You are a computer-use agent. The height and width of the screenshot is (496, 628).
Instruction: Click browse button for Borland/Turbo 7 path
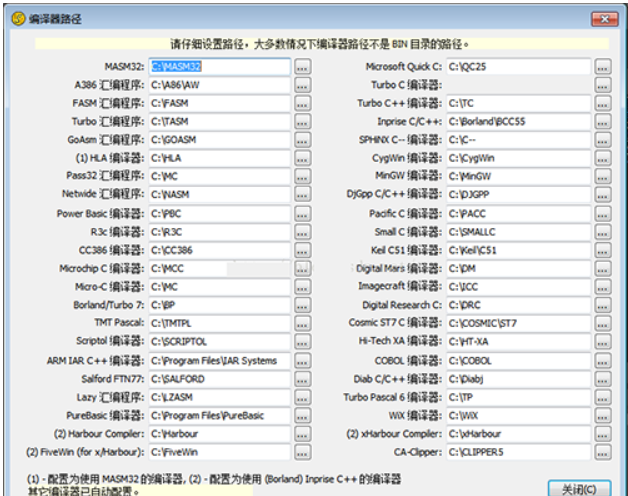tap(302, 305)
